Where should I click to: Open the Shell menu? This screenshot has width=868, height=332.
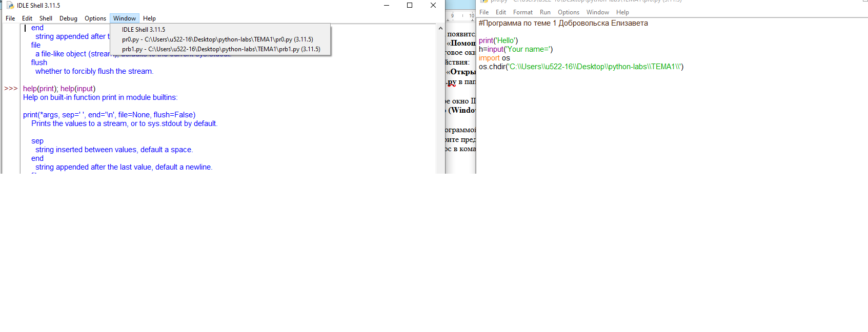tap(46, 18)
